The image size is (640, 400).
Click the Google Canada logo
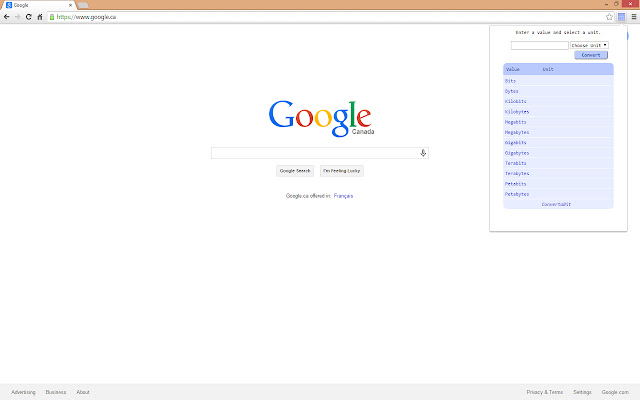pyautogui.click(x=321, y=118)
